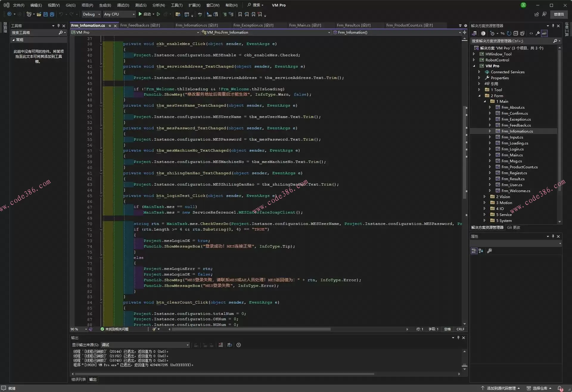Click the Open File folder icon
The image size is (572, 392).
39,14
